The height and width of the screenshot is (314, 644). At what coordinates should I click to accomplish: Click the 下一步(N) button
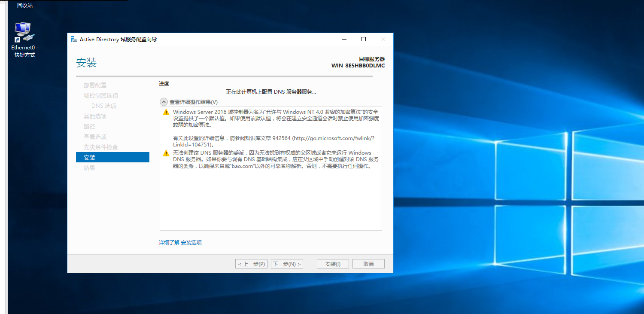pyautogui.click(x=287, y=264)
